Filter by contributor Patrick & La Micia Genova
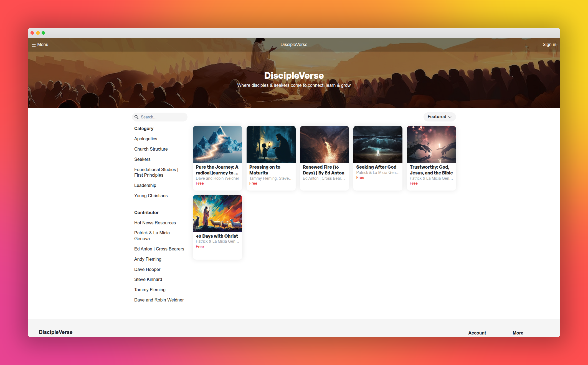Viewport: 588px width, 365px height. click(152, 236)
